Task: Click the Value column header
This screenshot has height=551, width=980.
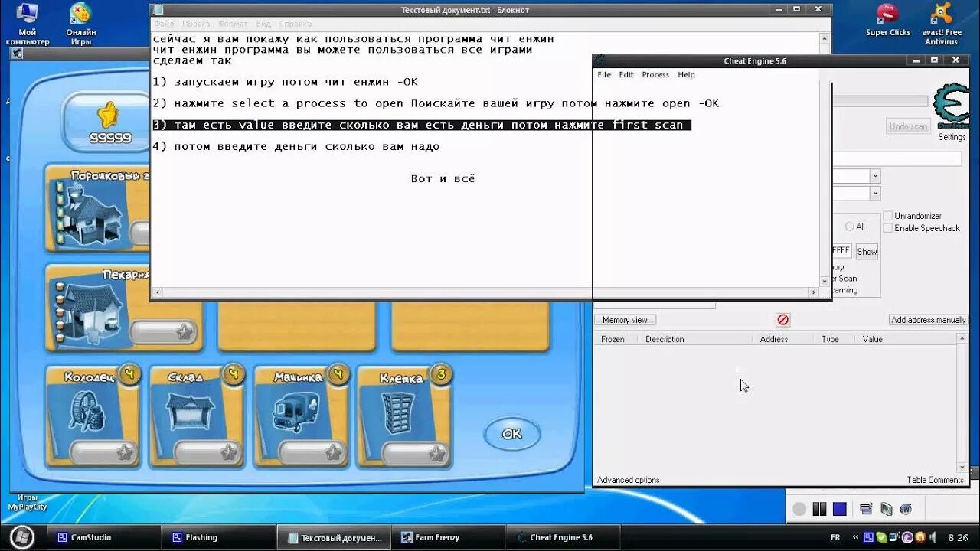Action: click(x=872, y=339)
